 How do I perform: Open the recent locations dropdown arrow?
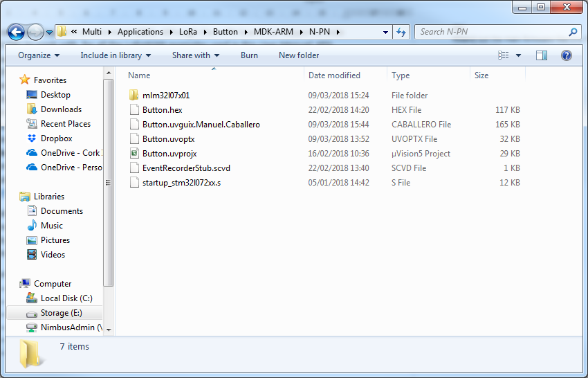pos(50,33)
